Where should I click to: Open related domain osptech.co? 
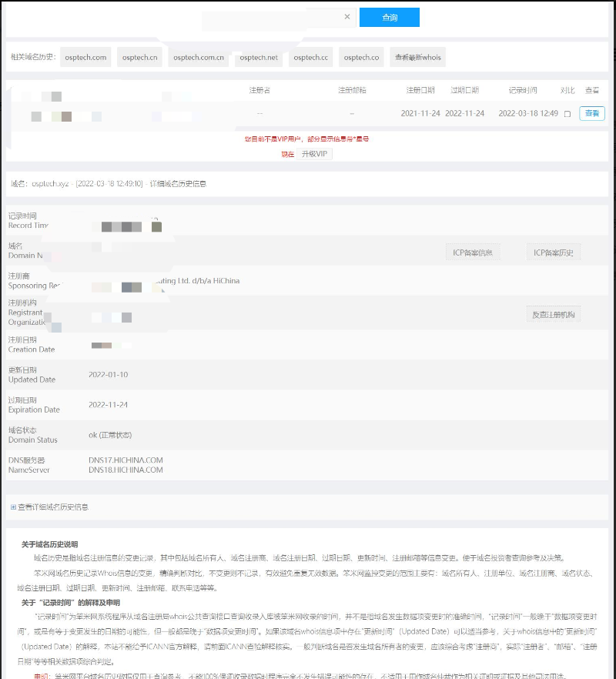pos(361,57)
